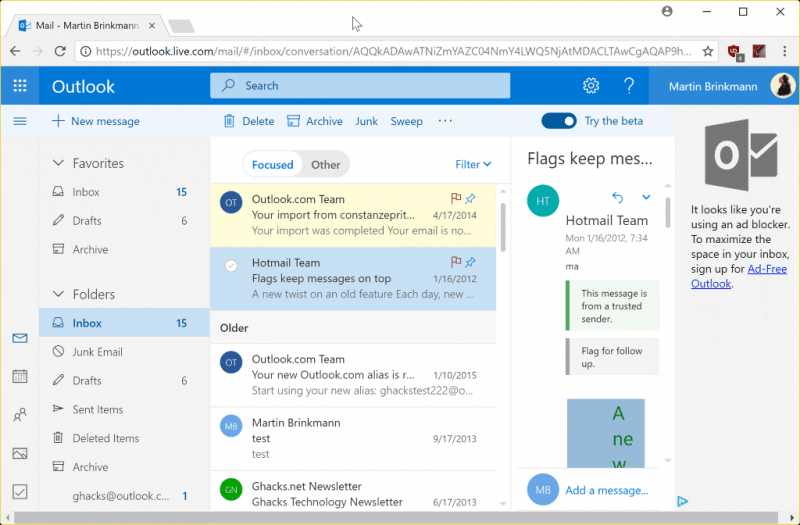
Task: Open Inbox under Favorites
Action: tap(124, 192)
